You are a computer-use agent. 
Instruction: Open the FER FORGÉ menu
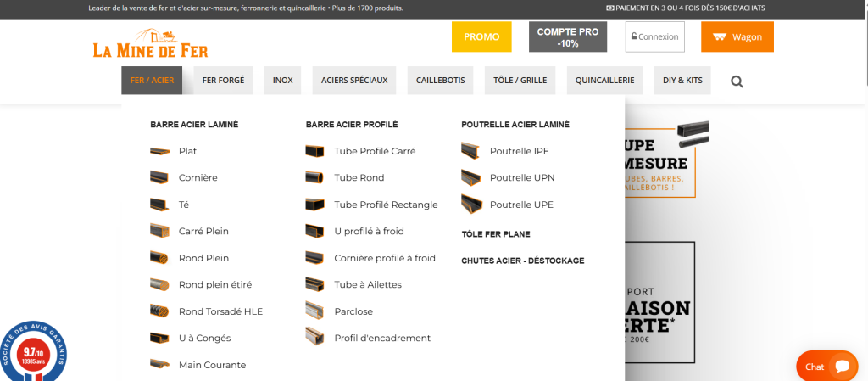[x=223, y=81]
